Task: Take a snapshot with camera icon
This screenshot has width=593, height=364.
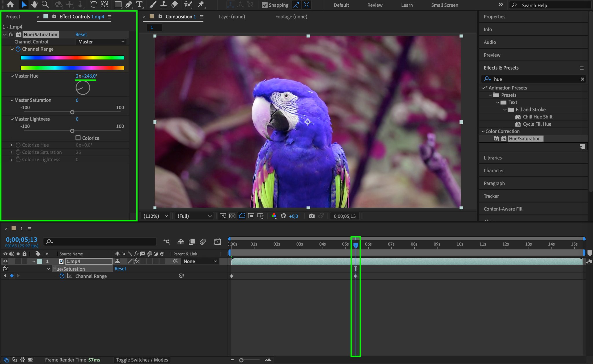Action: tap(311, 216)
